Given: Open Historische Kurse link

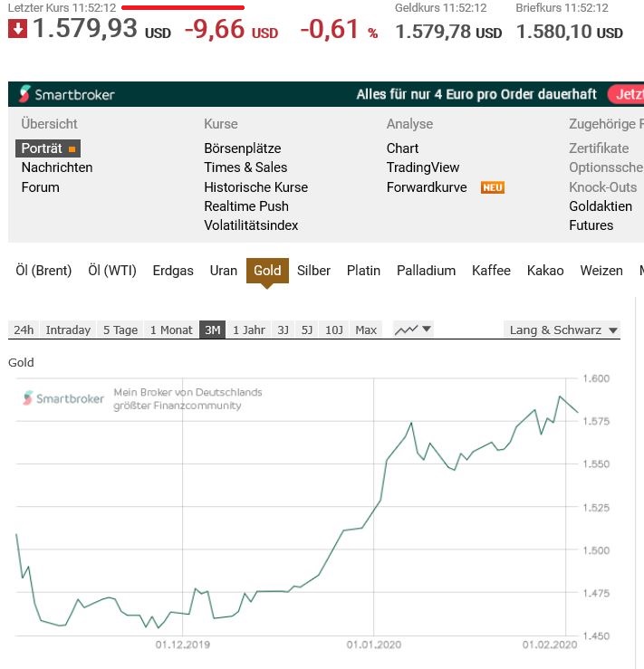Looking at the screenshot, I should [x=255, y=187].
